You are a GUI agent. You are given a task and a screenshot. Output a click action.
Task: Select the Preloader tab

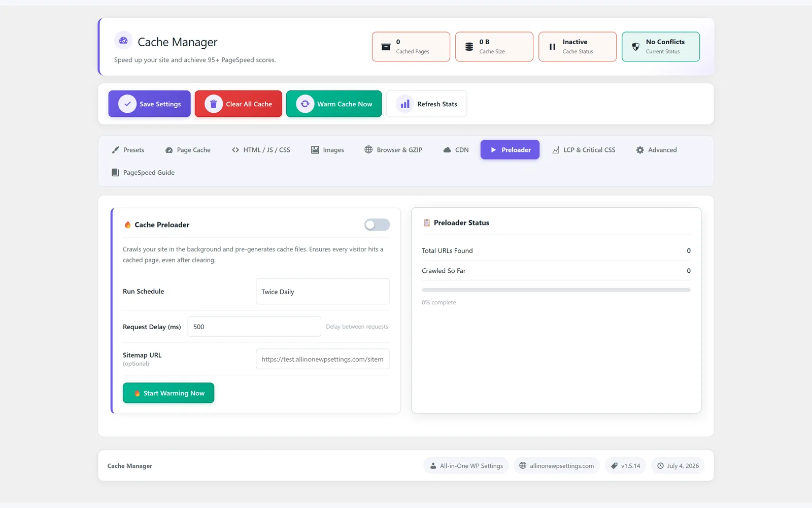pos(510,150)
